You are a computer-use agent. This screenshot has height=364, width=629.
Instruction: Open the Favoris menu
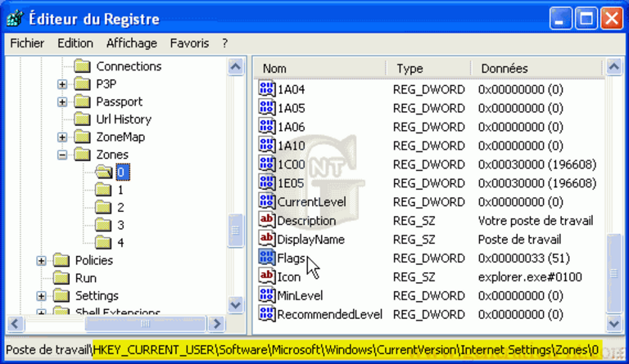pos(189,43)
